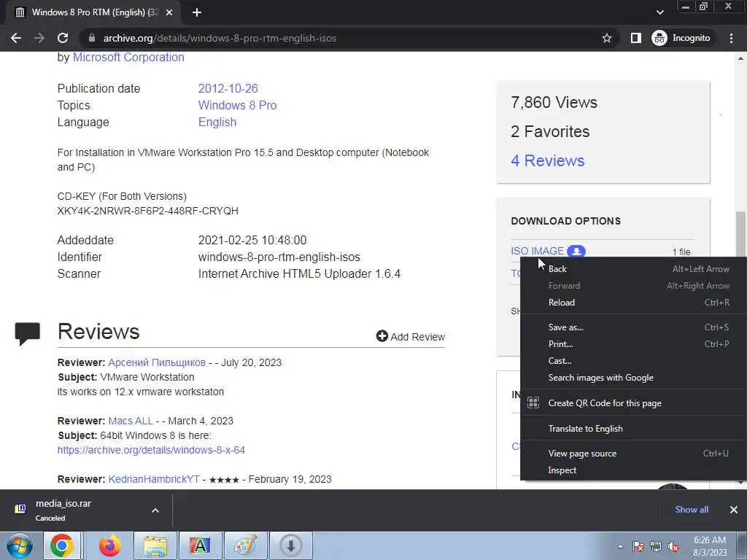Click 7,860 Views text
The height and width of the screenshot is (560, 747).
[x=554, y=102]
